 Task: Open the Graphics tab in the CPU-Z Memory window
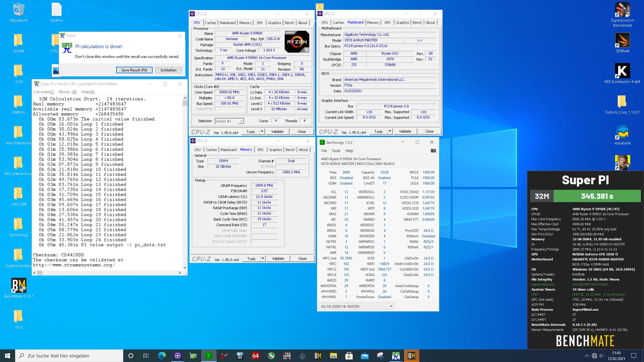(275, 150)
